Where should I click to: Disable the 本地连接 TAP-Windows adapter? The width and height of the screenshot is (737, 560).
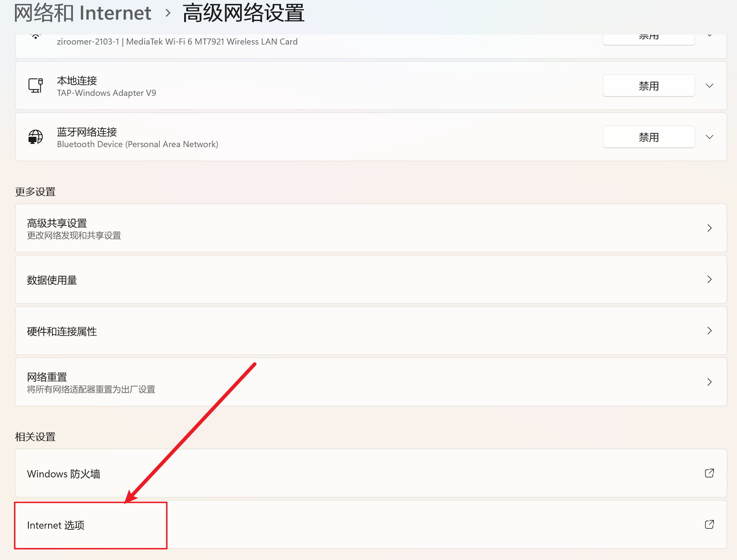[x=648, y=85]
